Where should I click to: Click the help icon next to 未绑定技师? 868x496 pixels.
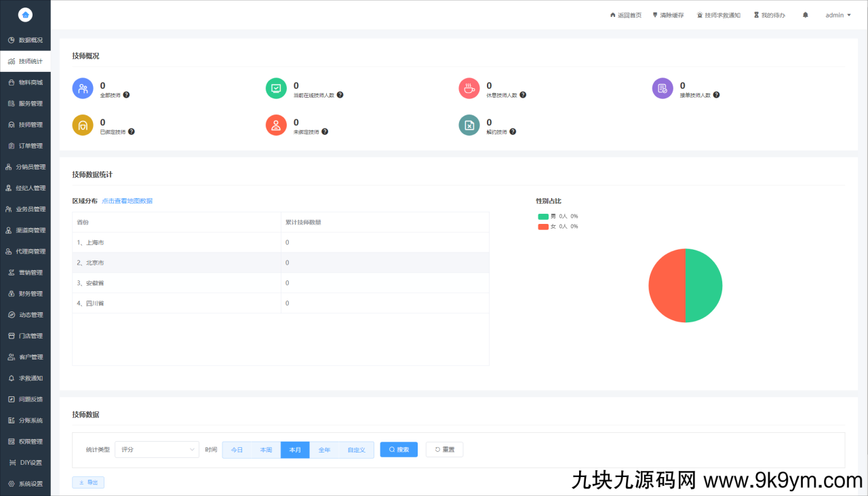(x=325, y=132)
